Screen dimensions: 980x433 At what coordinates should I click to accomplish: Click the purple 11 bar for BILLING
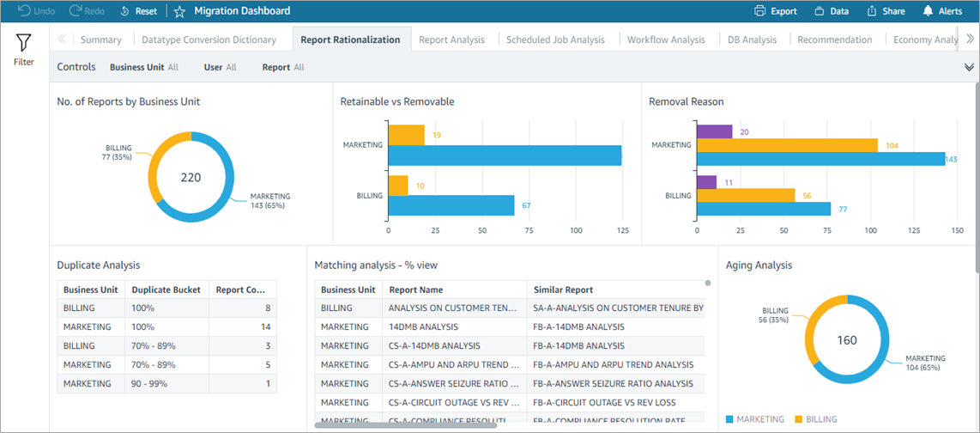(x=706, y=182)
